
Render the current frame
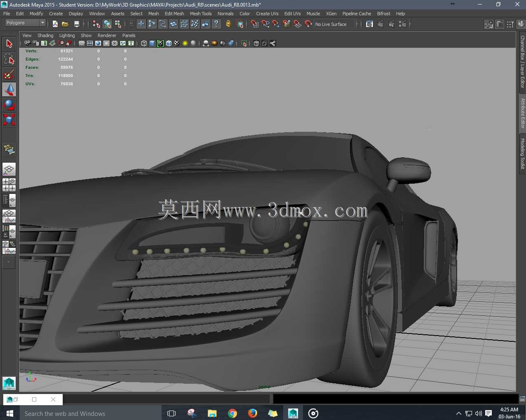(380, 24)
